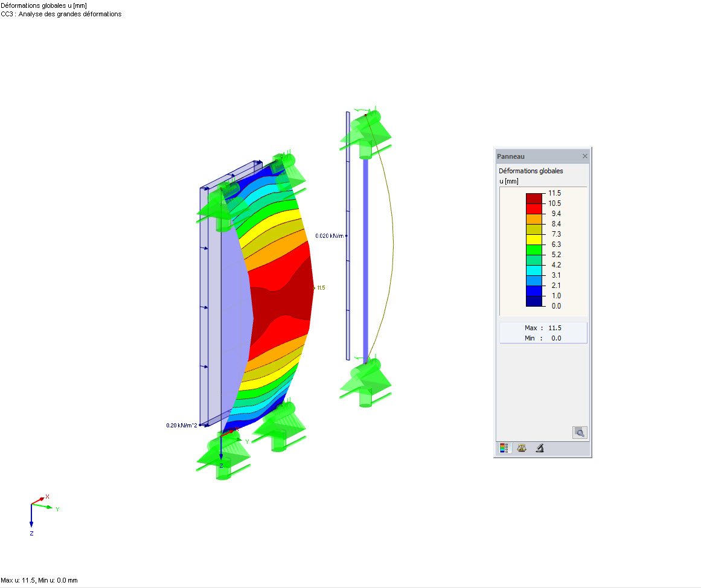Open the factors (balance scale) tab
Image resolution: width=701 pixels, height=588 pixels.
[522, 448]
